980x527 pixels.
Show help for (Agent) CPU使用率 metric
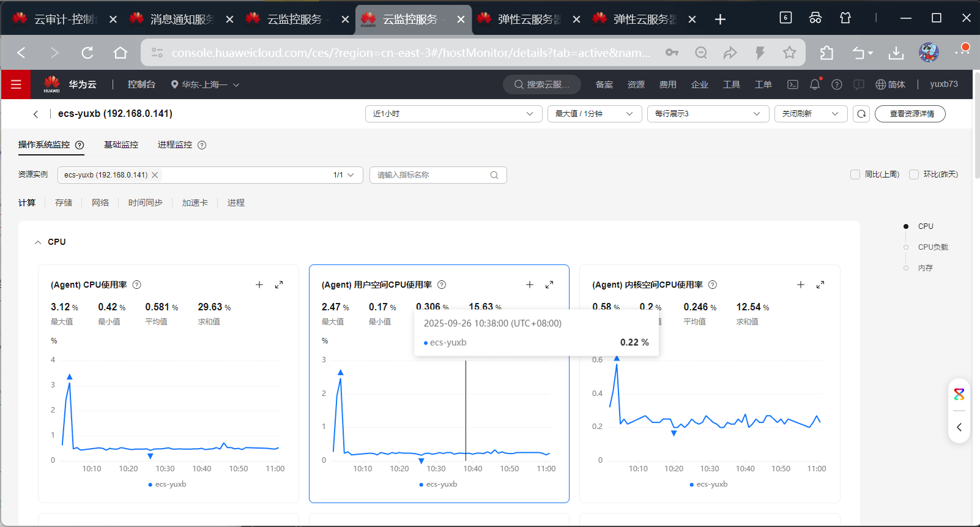click(137, 285)
